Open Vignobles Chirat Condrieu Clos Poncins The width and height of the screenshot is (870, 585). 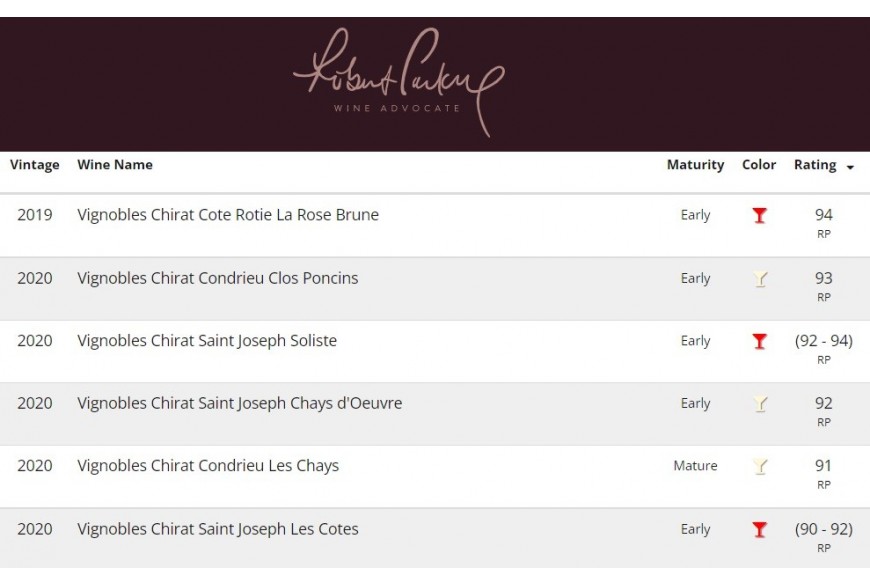[217, 278]
